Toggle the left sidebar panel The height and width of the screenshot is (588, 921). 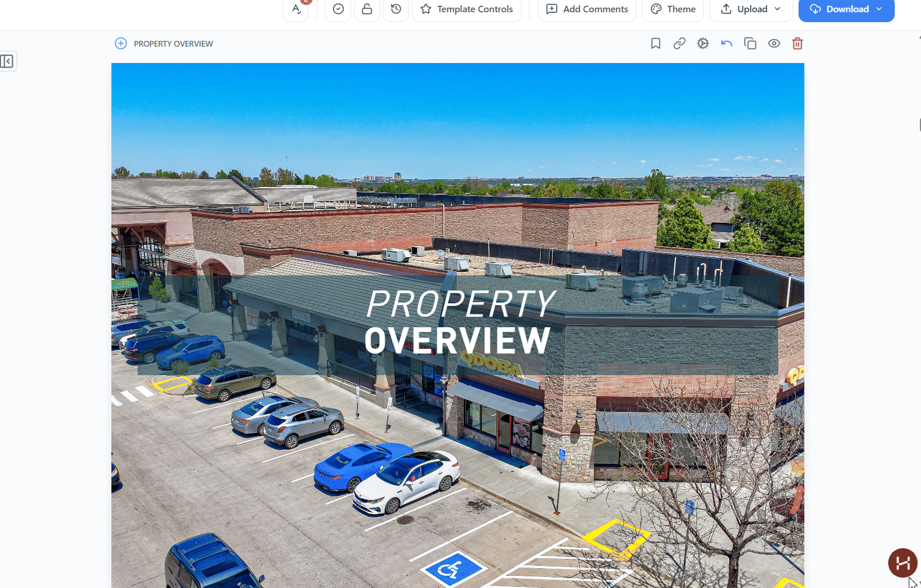[x=7, y=61]
